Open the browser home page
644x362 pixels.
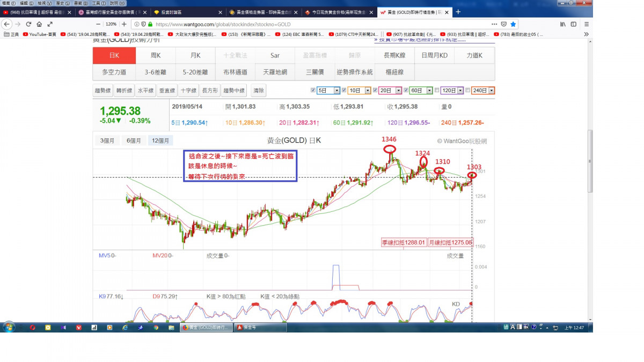[39, 24]
